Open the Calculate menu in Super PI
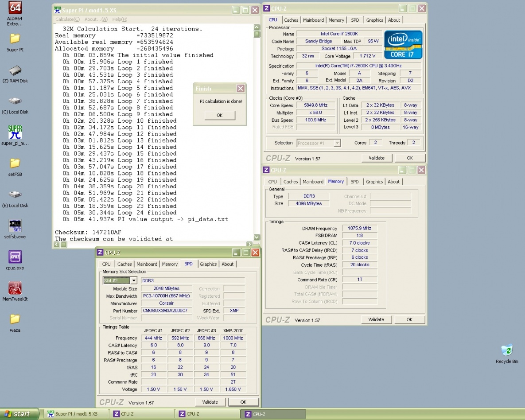Image resolution: width=525 pixels, height=420 pixels. click(x=67, y=19)
